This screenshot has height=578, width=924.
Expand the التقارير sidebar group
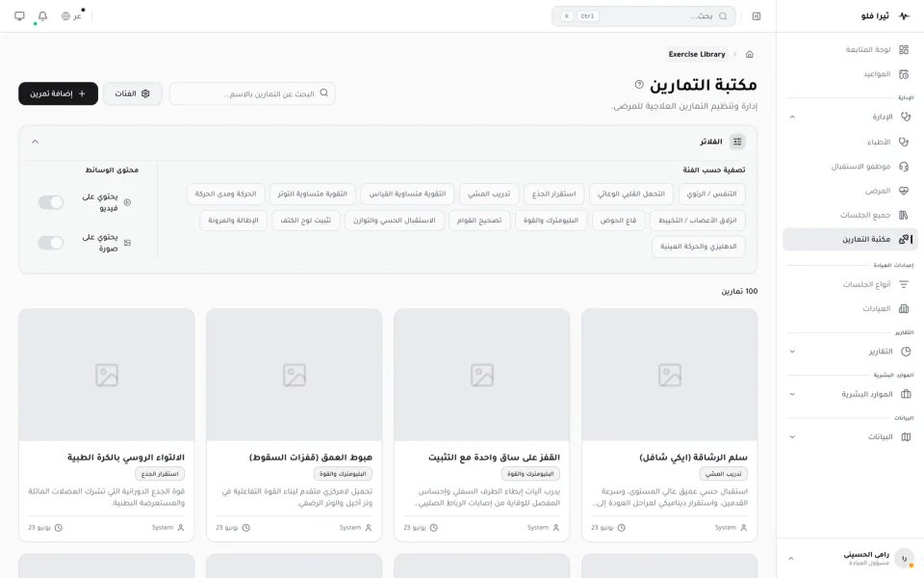[x=792, y=352]
